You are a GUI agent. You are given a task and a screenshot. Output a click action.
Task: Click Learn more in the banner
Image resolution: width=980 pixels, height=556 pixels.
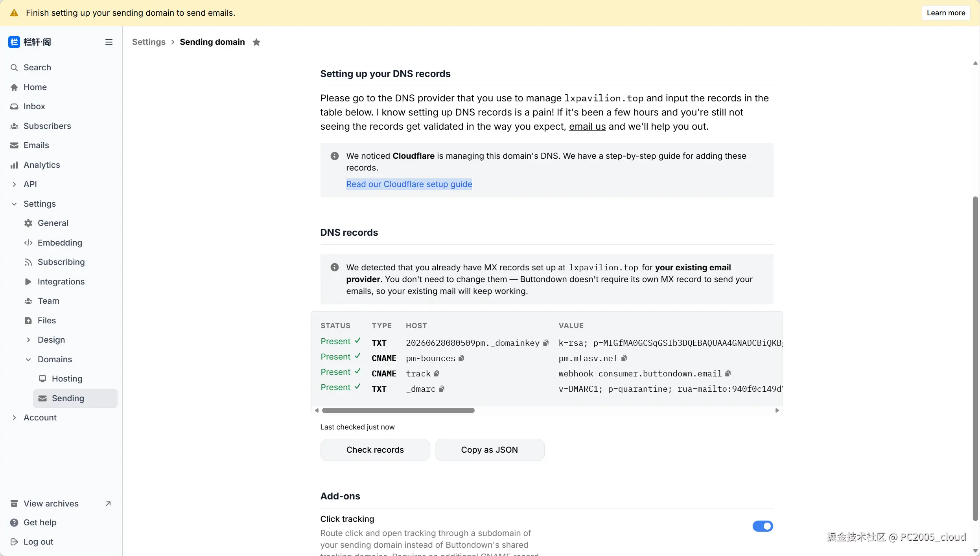coord(946,13)
